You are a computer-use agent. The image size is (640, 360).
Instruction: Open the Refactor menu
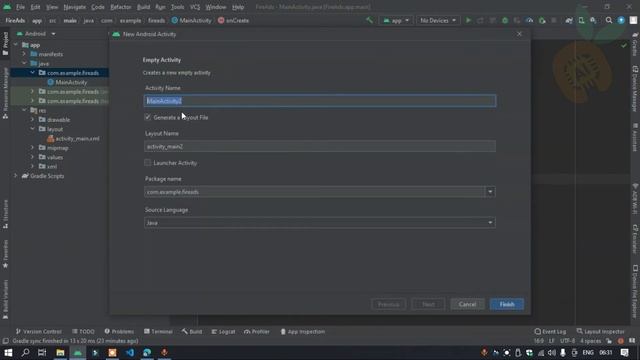coord(121,7)
